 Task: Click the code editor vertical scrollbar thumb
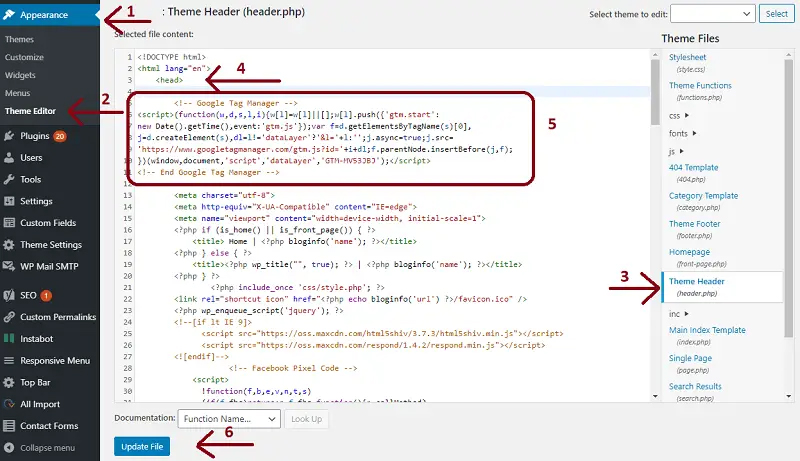pyautogui.click(x=655, y=92)
